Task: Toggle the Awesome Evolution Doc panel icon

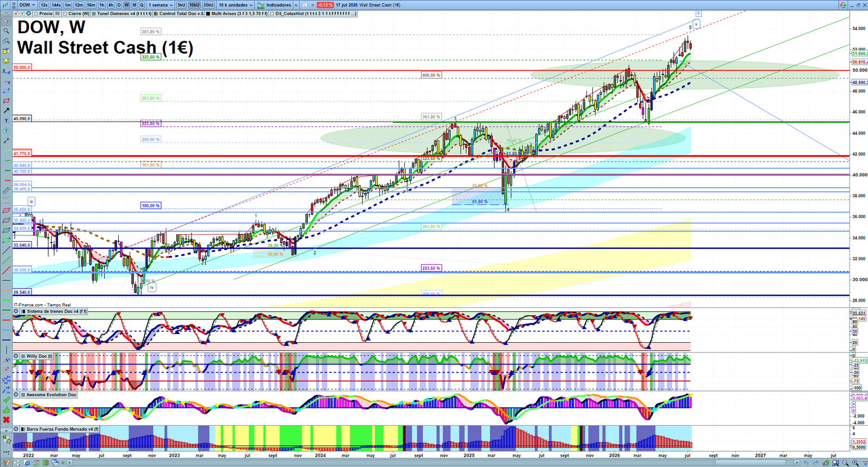Action: pyautogui.click(x=23, y=394)
